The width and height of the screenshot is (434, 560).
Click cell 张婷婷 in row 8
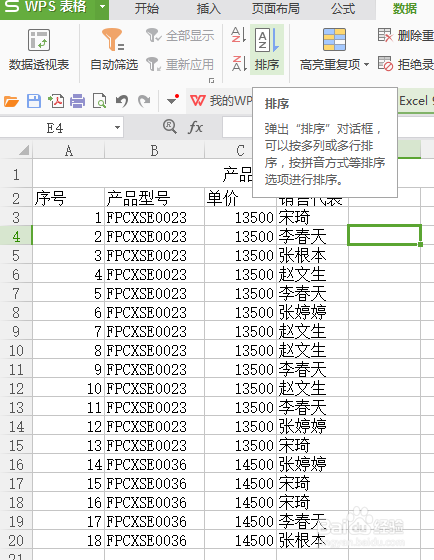coord(312,312)
